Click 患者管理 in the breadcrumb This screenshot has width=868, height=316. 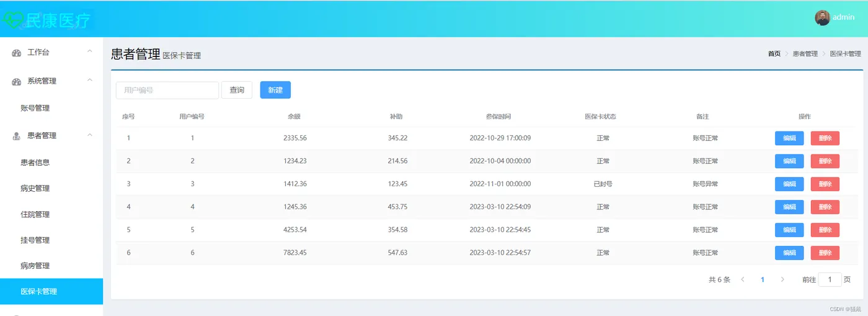[805, 54]
